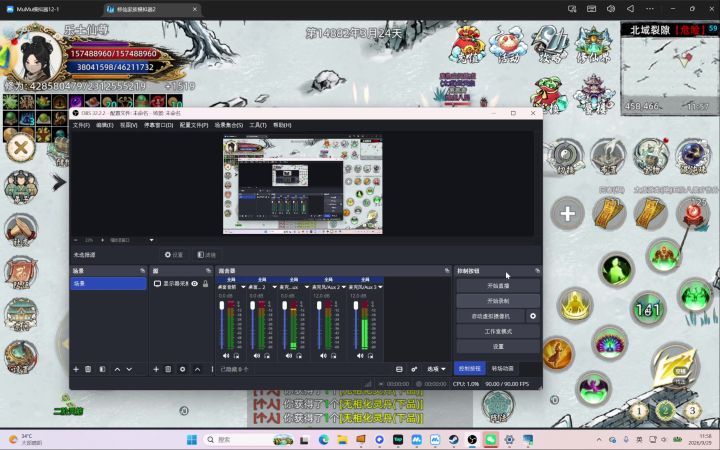This screenshot has height=450, width=720.
Task: Toggle monitoring headphone on first mixer channel
Action: [236, 355]
